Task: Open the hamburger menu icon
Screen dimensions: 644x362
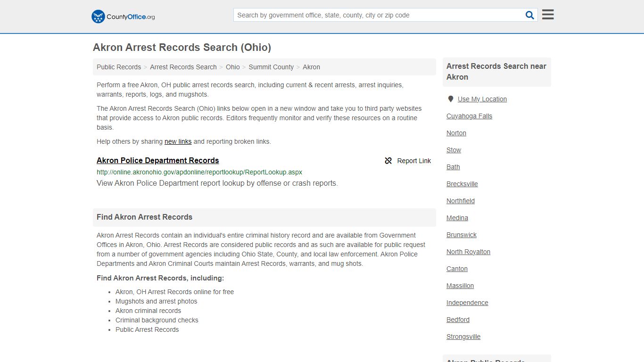Action: pos(548,15)
